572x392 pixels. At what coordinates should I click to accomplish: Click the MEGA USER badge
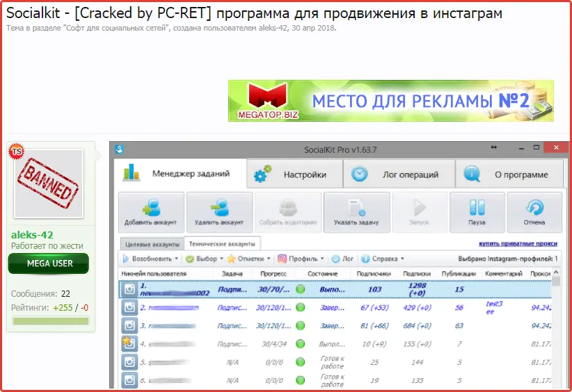pyautogui.click(x=49, y=263)
